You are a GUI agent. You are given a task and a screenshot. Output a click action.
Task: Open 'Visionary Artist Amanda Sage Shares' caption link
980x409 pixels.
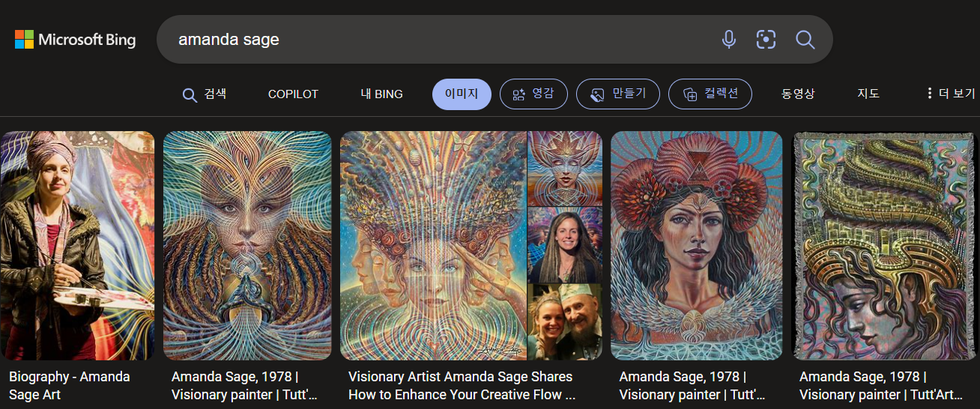point(462,386)
